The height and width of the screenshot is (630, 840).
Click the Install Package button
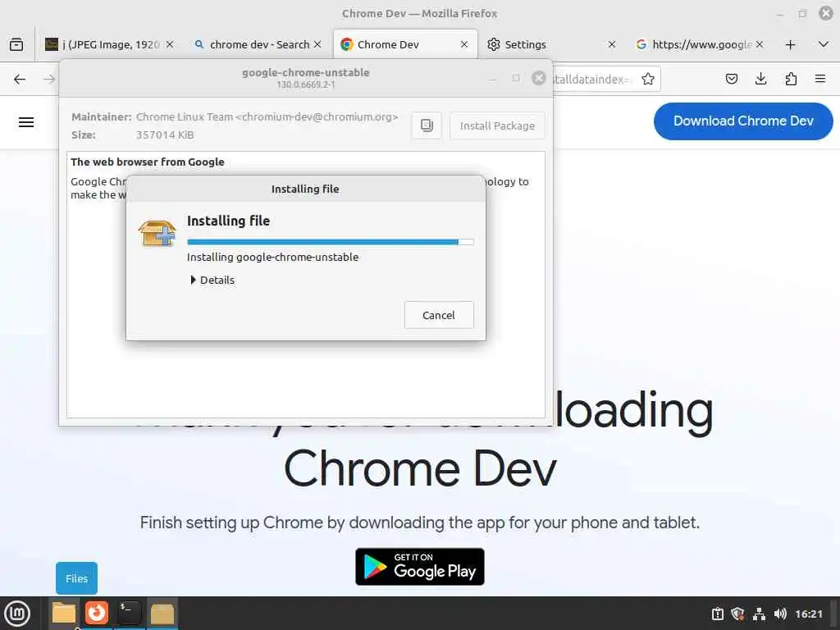pos(497,126)
